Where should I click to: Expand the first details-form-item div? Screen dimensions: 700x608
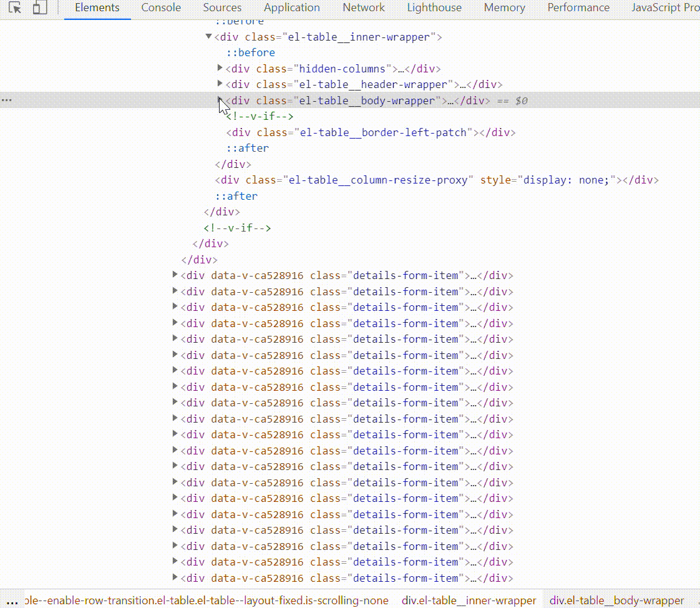(x=175, y=275)
